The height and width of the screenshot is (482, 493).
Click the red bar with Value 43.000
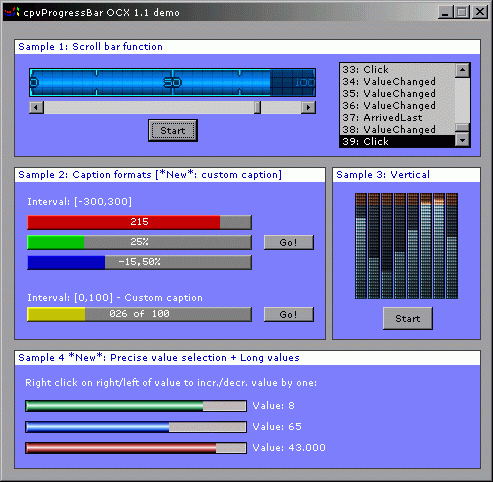136,448
